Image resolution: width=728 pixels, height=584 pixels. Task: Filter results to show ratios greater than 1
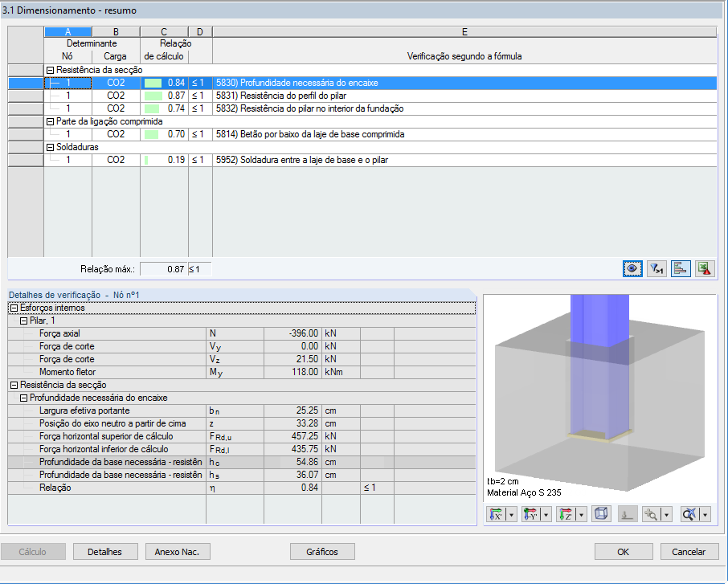click(x=656, y=268)
